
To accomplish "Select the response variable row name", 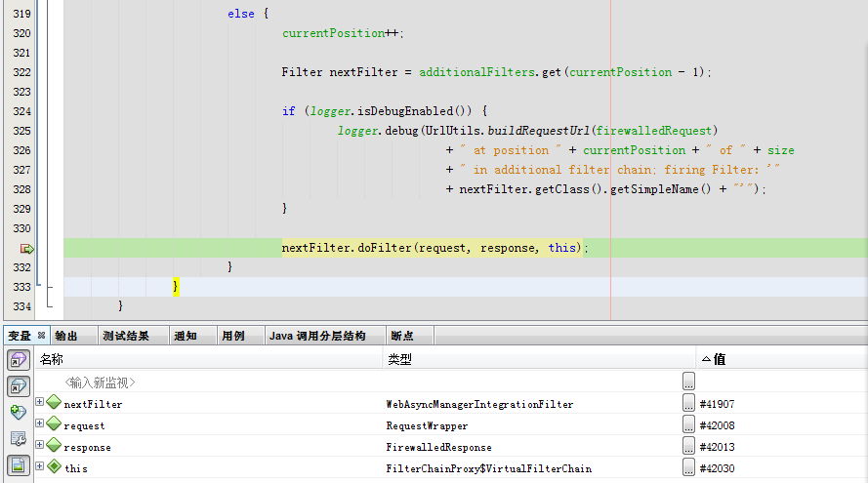I will [88, 447].
